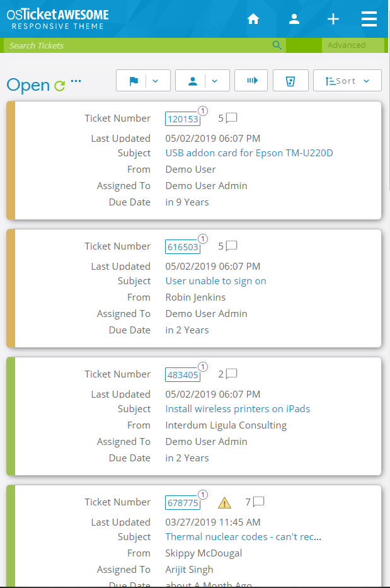The image size is (390, 588).
Task: Open the user profile icon in header
Action: point(294,19)
